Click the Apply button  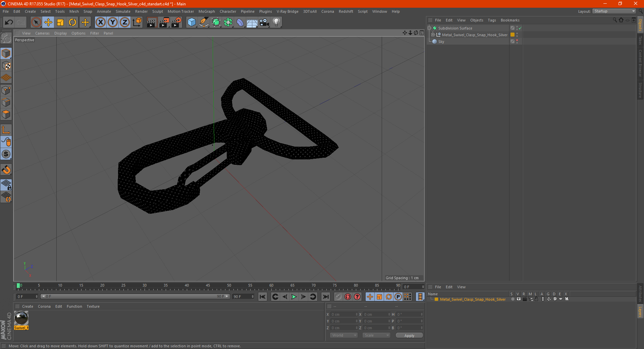click(409, 336)
